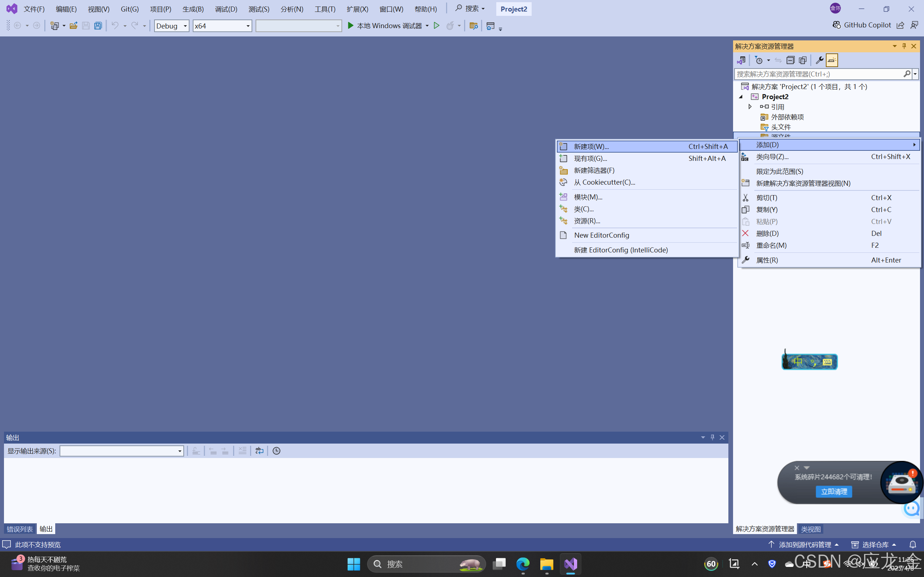
Task: Click the 与活动文档同步 sync icon
Action: [x=778, y=60]
